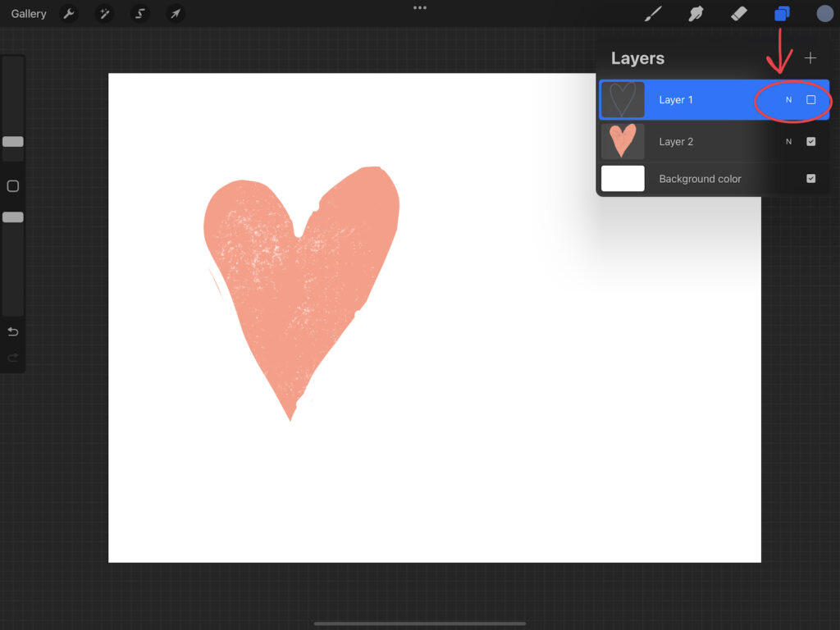Image resolution: width=840 pixels, height=630 pixels.
Task: Show Layer 1 using its visibility checkbox
Action: click(x=810, y=100)
